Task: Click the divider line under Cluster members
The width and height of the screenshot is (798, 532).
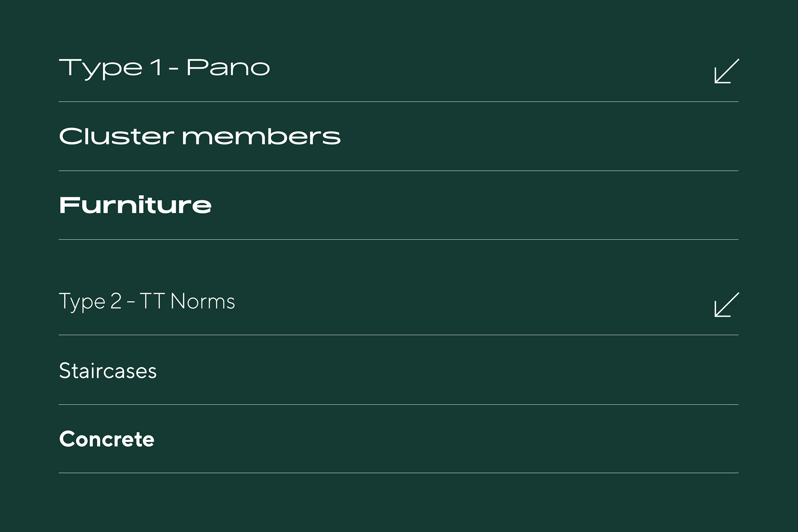Action: click(399, 170)
